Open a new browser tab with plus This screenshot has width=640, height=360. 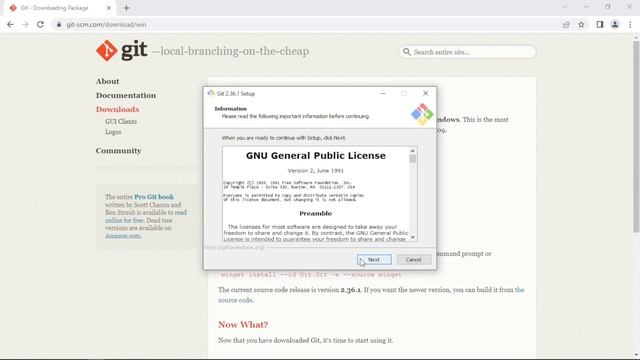(127, 8)
